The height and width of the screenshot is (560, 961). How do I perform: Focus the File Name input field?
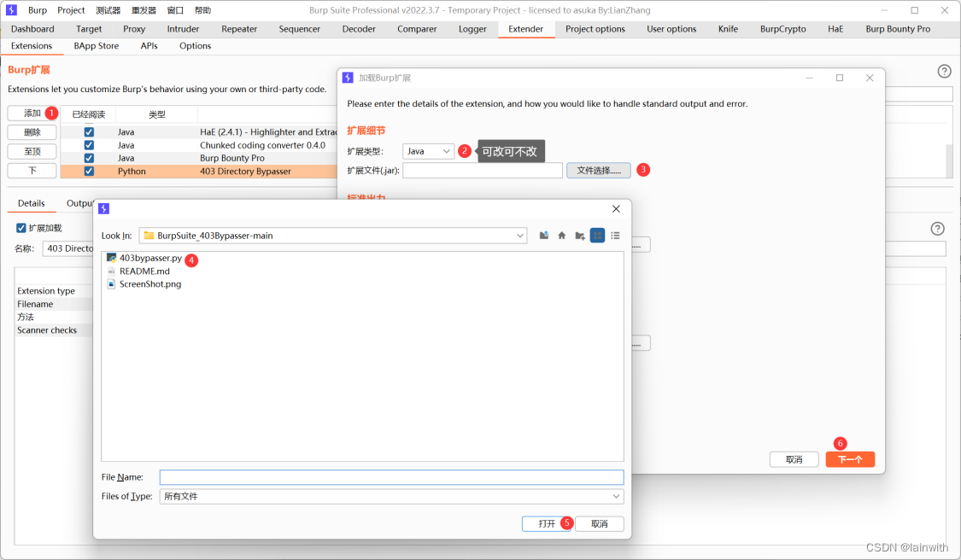coord(391,477)
